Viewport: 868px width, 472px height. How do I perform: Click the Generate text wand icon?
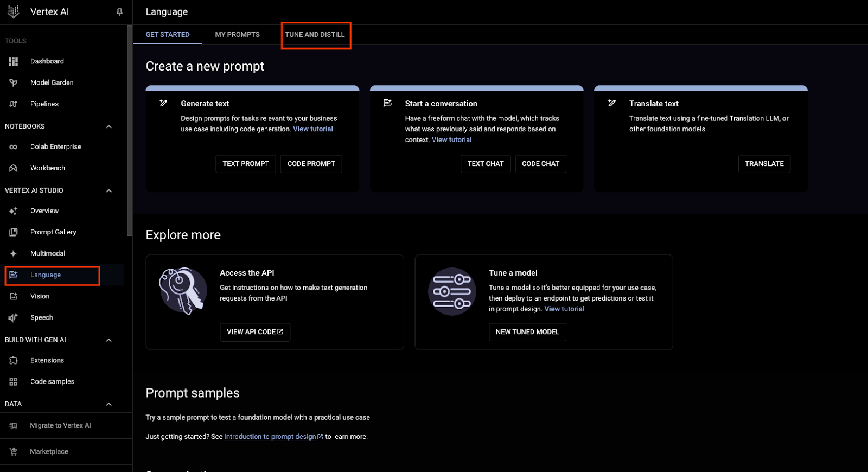coord(163,103)
